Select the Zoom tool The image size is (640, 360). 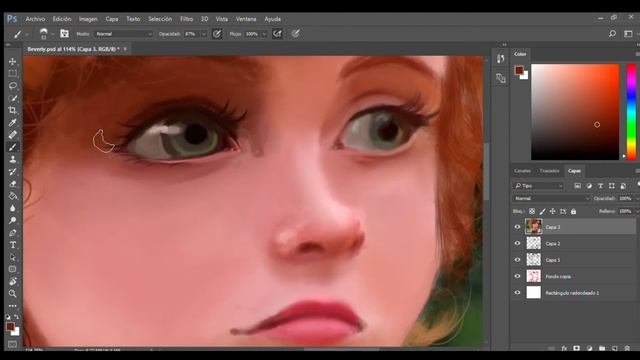(x=13, y=293)
